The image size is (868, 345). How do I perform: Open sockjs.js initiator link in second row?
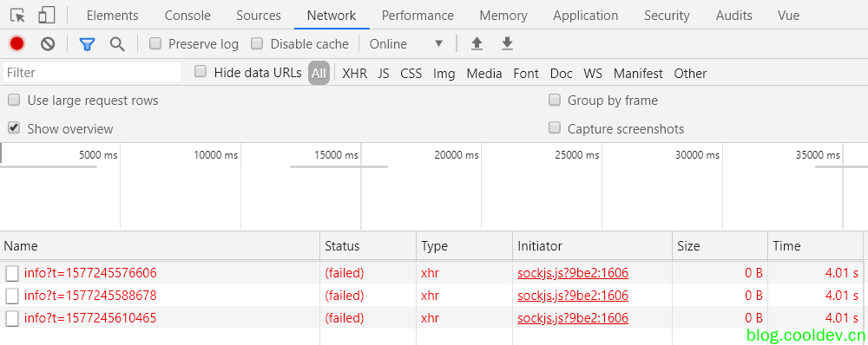click(573, 296)
